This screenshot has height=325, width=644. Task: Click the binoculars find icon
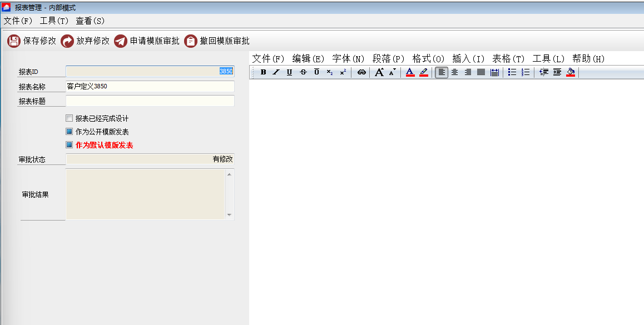(x=361, y=72)
